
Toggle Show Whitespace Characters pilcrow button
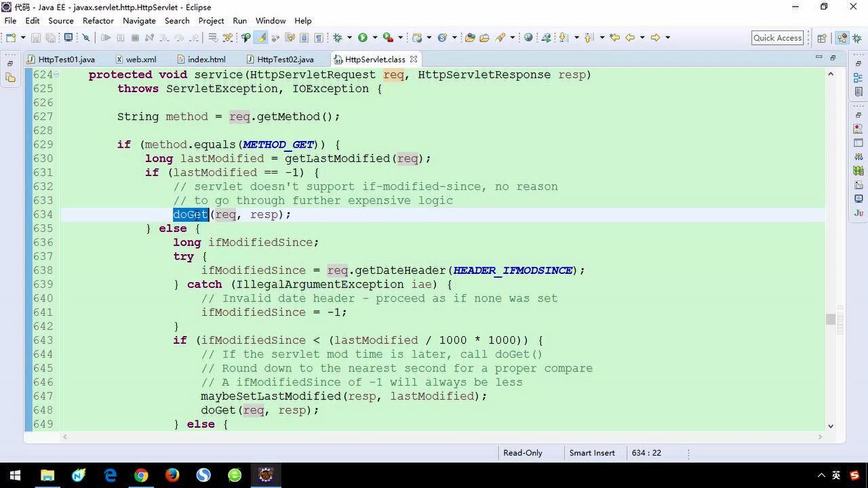point(319,38)
